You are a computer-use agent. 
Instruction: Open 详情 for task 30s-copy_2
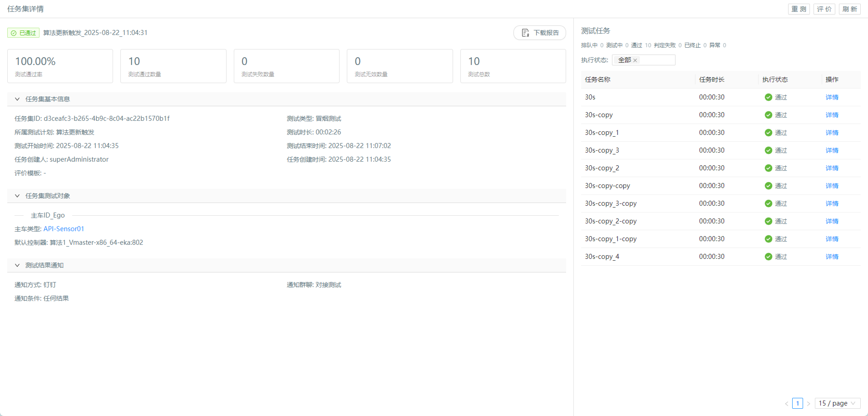pyautogui.click(x=832, y=168)
